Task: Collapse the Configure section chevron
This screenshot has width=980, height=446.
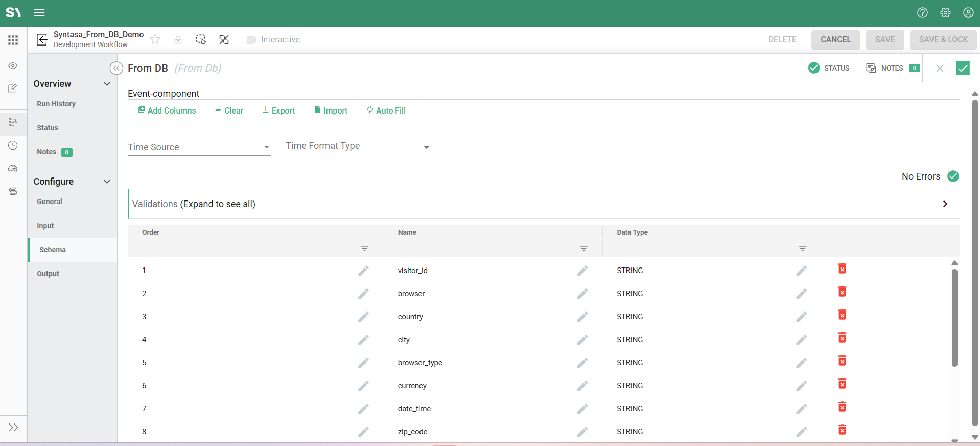Action: tap(107, 182)
